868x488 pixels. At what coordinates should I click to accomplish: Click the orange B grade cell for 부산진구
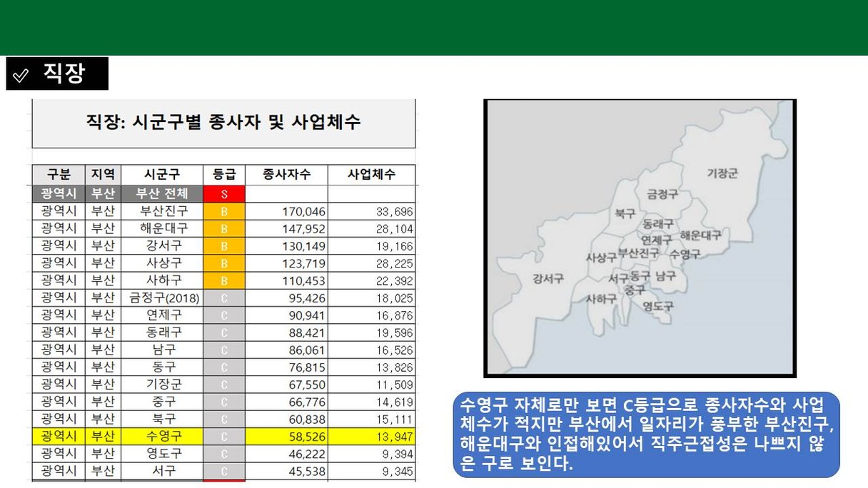click(224, 211)
